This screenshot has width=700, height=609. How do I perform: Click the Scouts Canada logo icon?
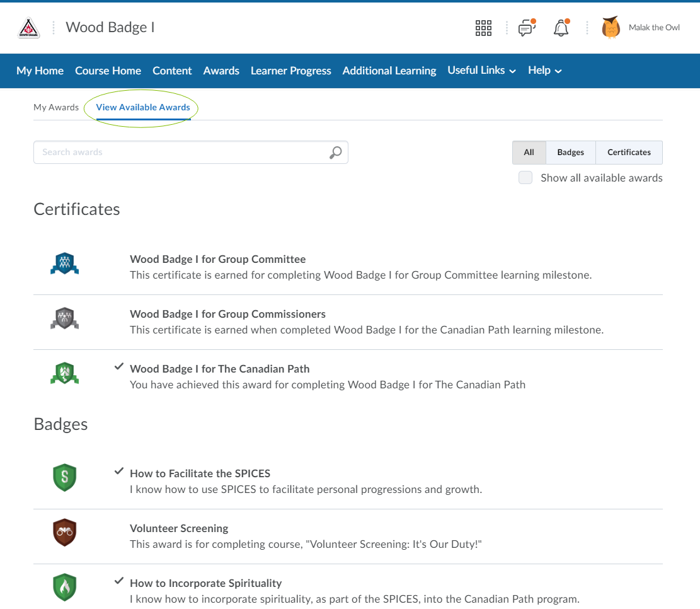(x=28, y=28)
